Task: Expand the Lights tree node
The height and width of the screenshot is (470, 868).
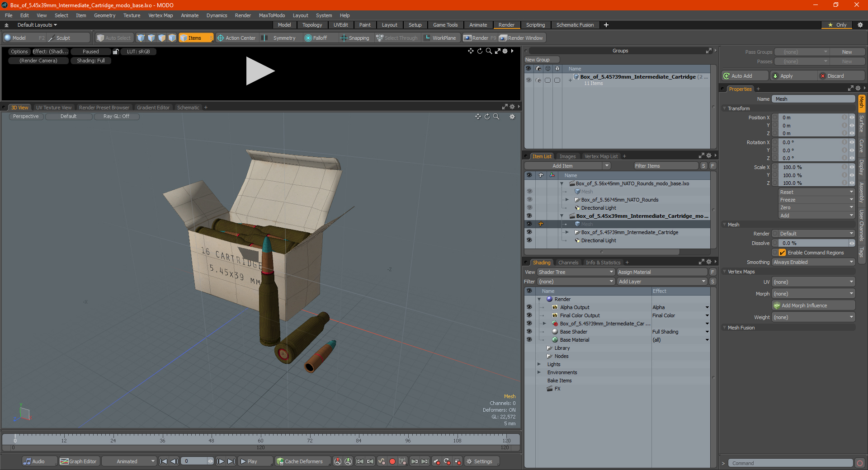Action: coord(539,364)
